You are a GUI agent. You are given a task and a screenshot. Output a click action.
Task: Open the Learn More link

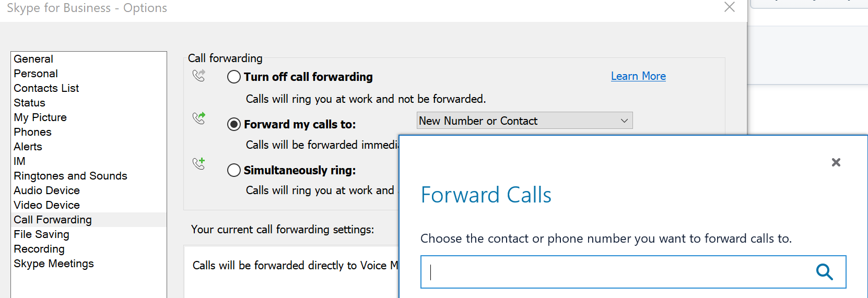[638, 76]
